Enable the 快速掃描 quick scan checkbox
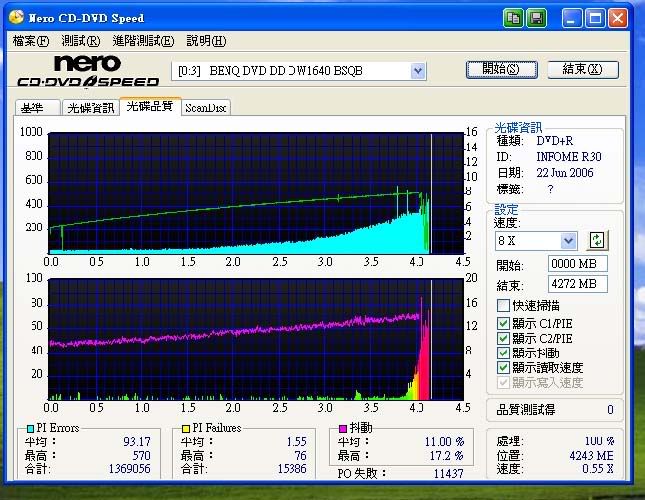 [x=504, y=305]
